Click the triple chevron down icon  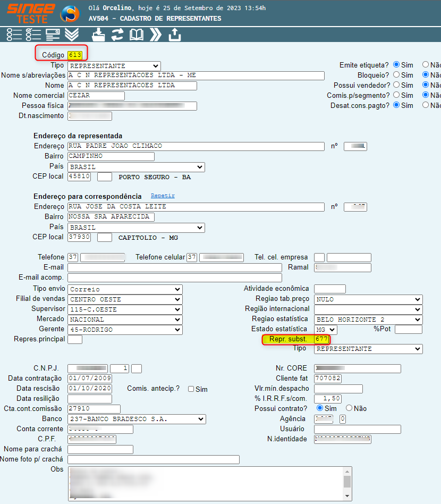click(x=72, y=35)
